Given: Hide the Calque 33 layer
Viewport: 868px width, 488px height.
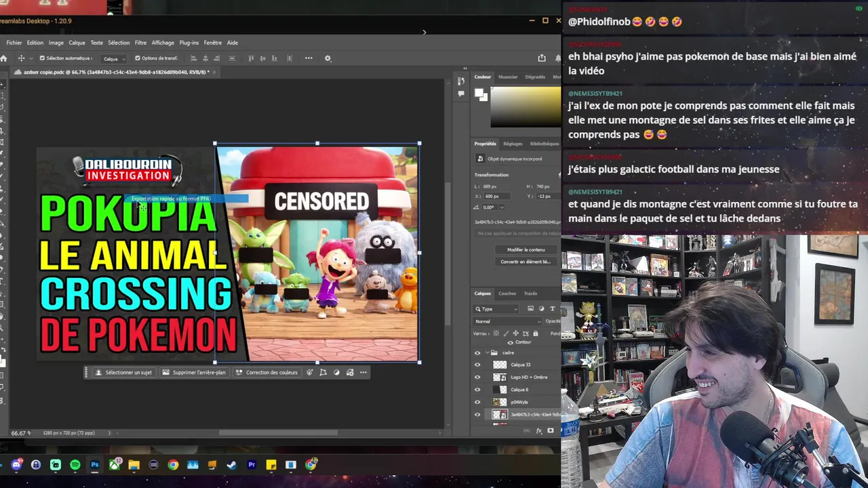Looking at the screenshot, I should [x=477, y=365].
